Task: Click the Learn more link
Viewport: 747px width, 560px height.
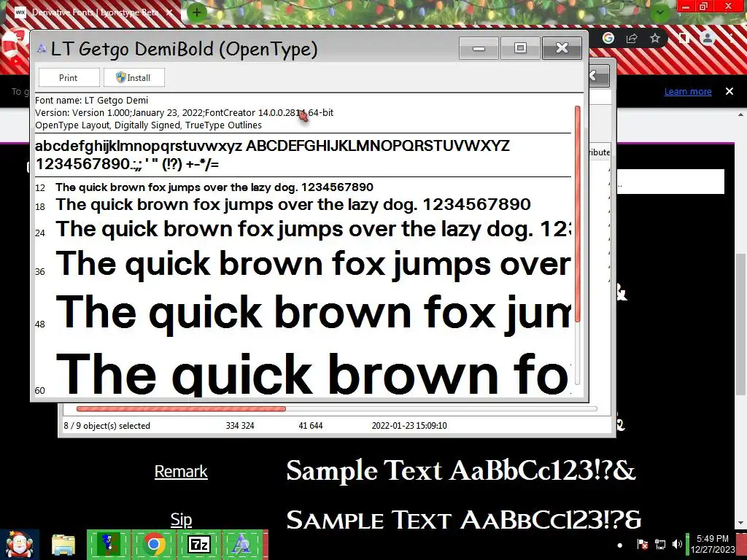Action: (x=688, y=91)
